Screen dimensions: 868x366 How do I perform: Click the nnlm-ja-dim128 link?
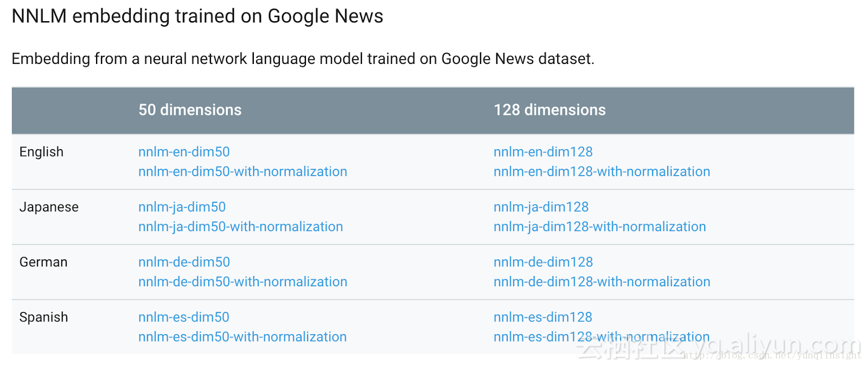click(541, 207)
